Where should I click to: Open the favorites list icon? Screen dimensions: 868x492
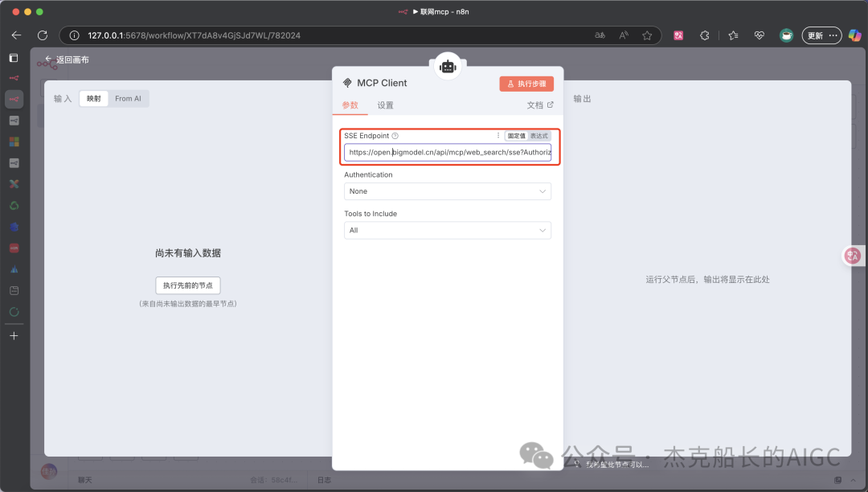tap(734, 35)
